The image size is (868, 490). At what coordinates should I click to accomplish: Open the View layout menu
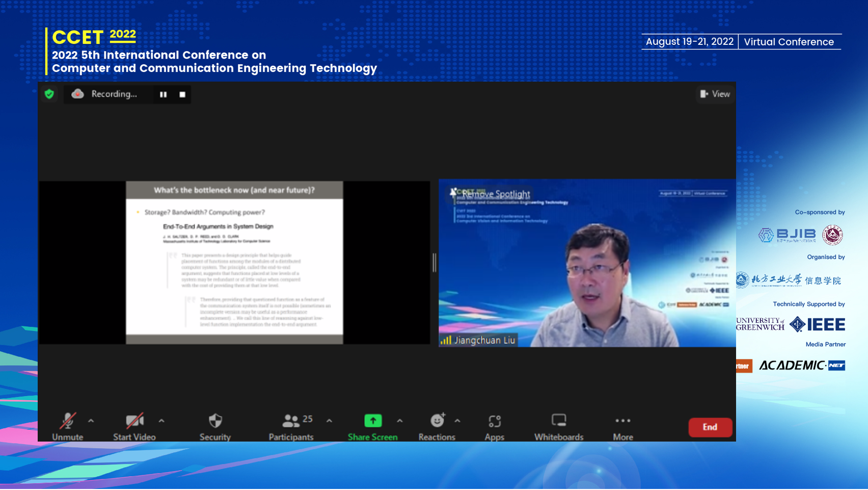point(715,94)
